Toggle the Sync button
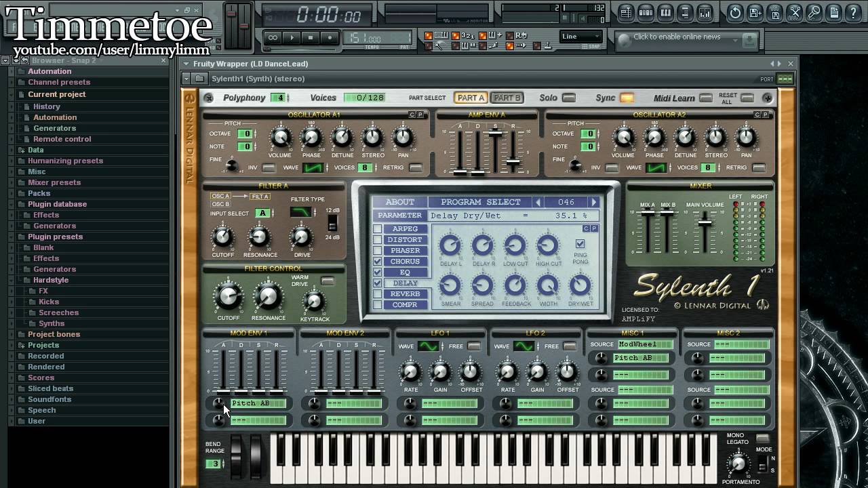Image resolution: width=868 pixels, height=488 pixels. click(x=627, y=98)
